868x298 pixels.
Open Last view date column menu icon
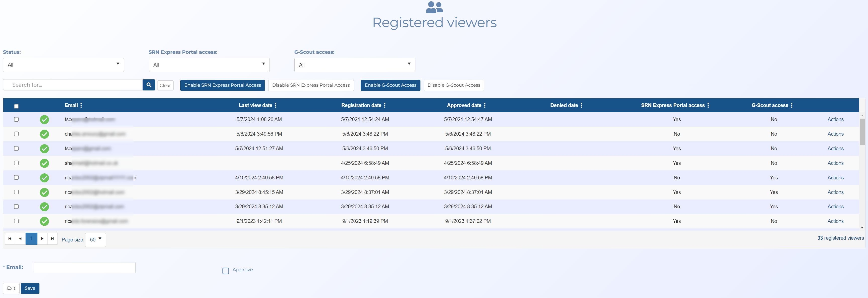point(276,105)
